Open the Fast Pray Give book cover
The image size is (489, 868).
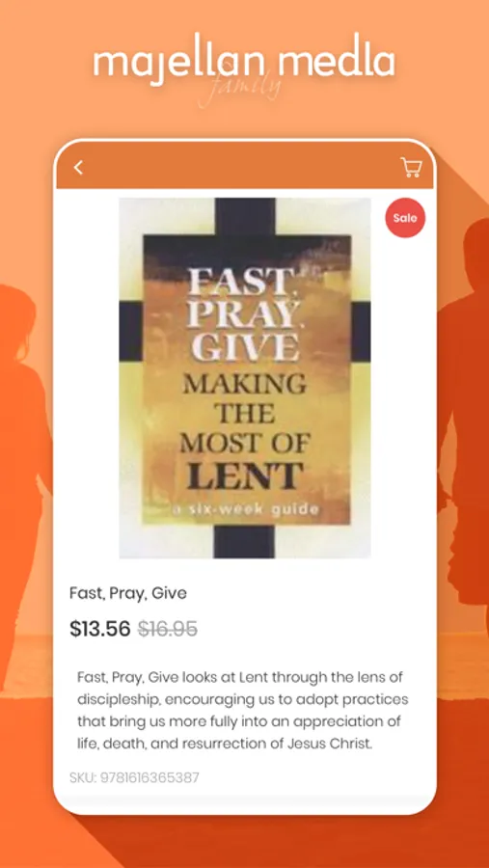[x=245, y=378]
